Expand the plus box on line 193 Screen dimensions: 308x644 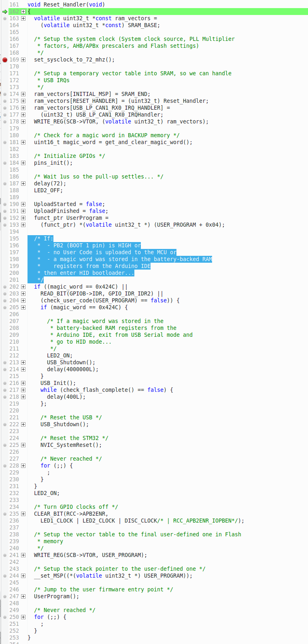tap(23, 225)
